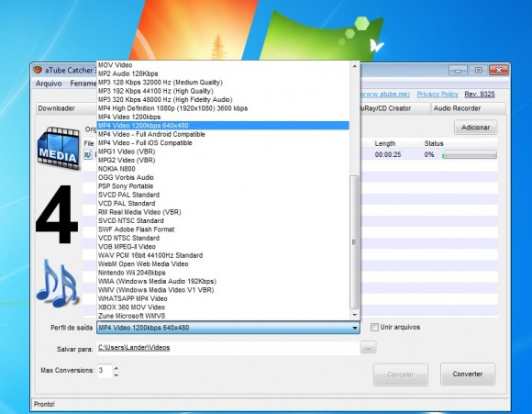Open the Arquivo menu
This screenshot has height=414, width=532.
tap(49, 84)
